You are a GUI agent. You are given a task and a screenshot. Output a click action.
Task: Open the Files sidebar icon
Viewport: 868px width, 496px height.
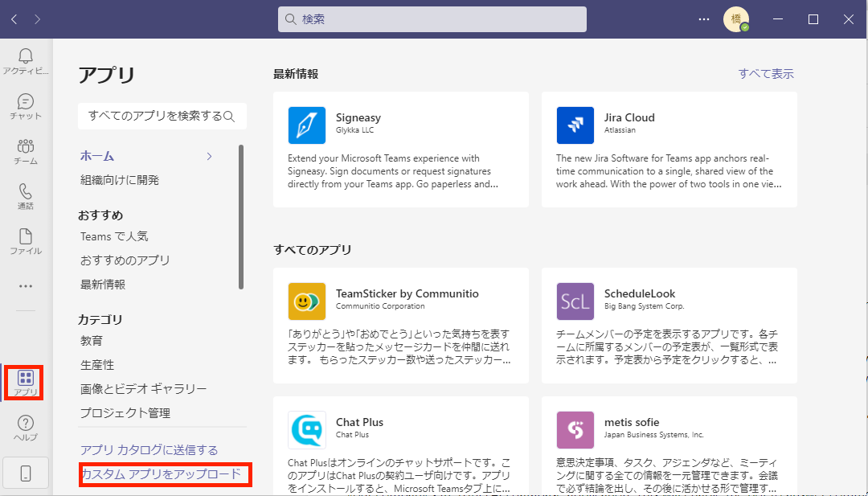pos(26,236)
